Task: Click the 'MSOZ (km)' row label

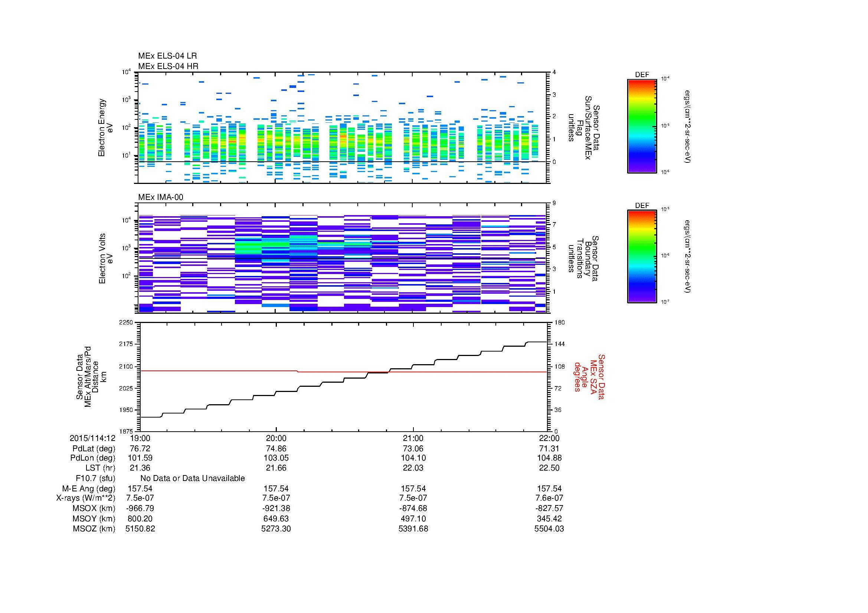Action: 94,529
